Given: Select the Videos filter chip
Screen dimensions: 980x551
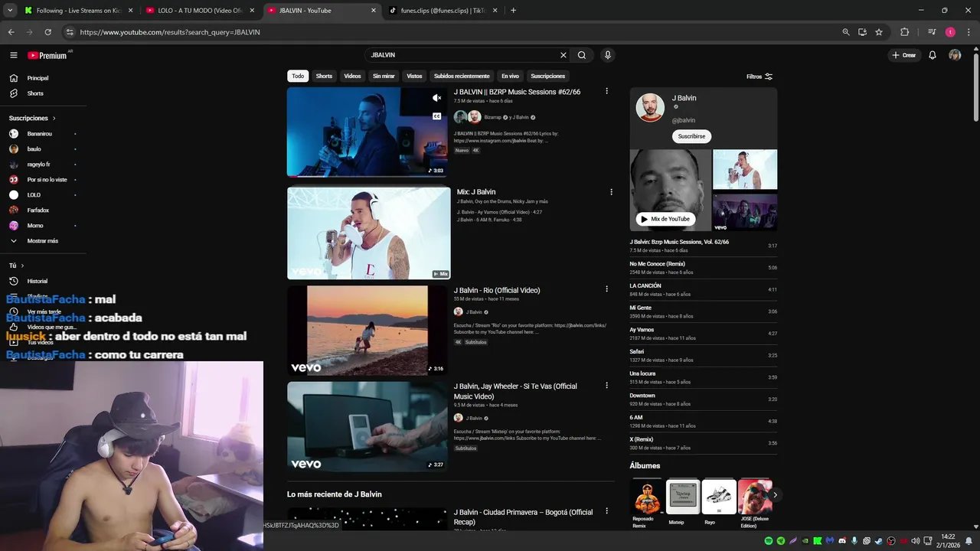Looking at the screenshot, I should point(352,76).
